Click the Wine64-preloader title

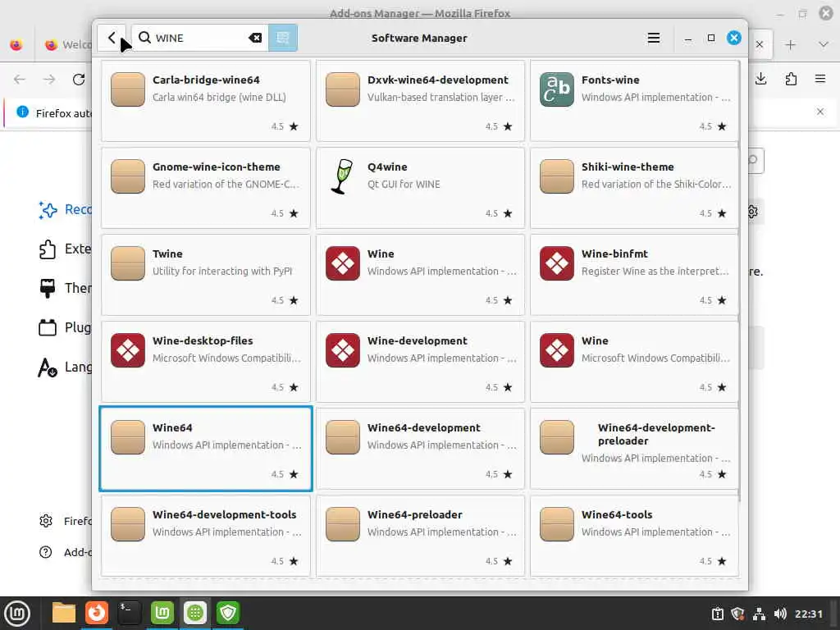point(414,515)
